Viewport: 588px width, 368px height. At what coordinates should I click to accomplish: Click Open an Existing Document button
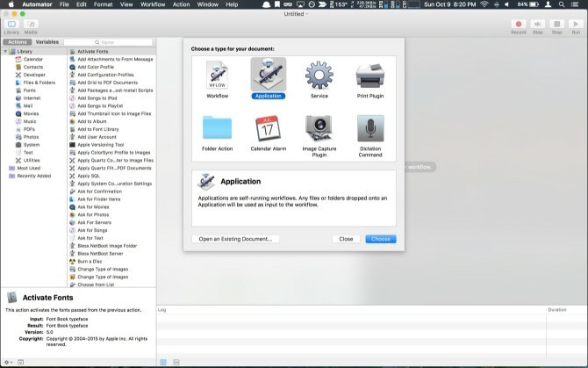[235, 239]
